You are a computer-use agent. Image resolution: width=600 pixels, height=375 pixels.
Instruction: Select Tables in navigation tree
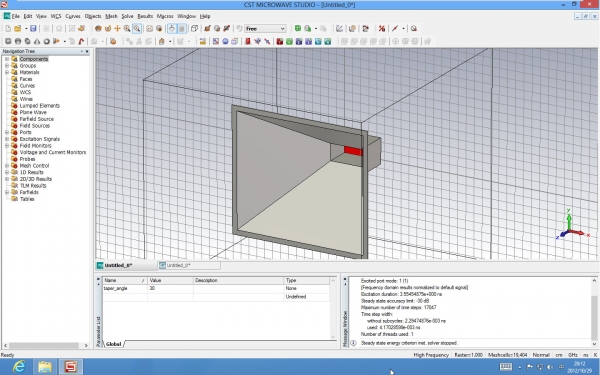tap(27, 199)
